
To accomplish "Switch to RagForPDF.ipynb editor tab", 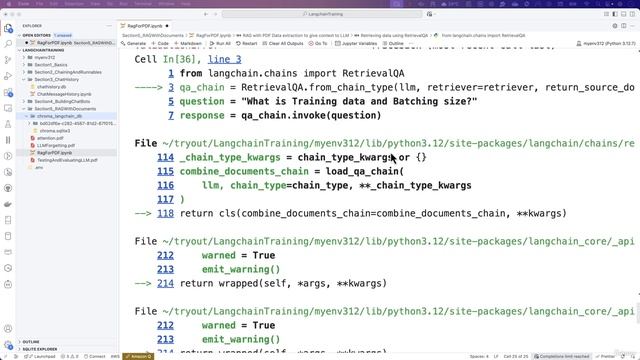I will point(144,26).
